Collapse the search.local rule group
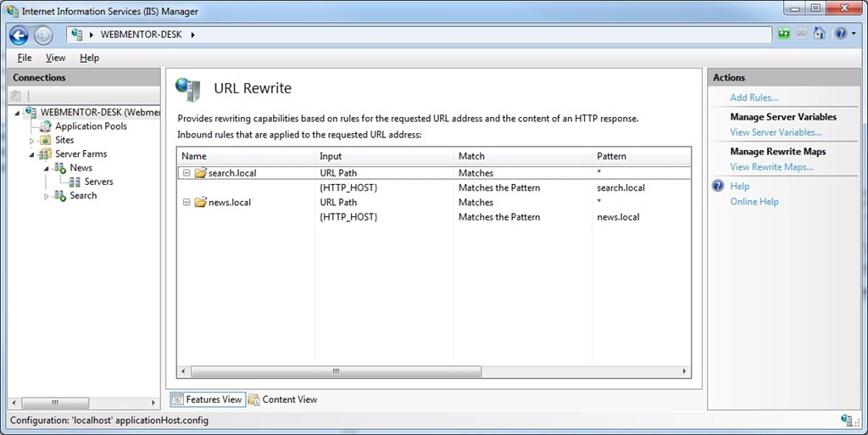 (186, 173)
